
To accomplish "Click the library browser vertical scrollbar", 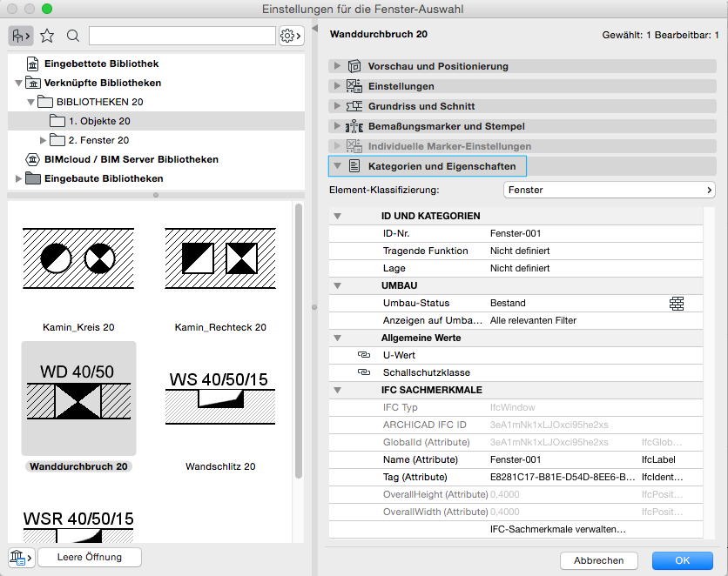I will [x=299, y=341].
